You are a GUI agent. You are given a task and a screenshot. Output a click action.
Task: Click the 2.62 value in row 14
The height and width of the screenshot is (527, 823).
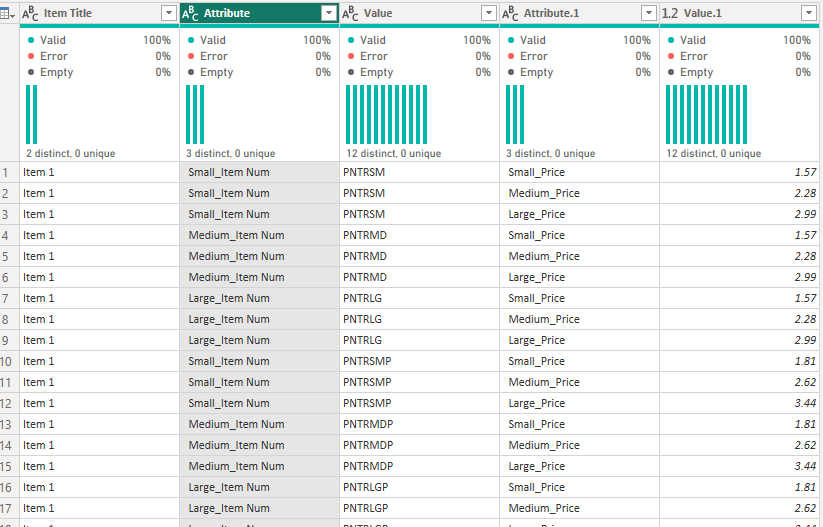pyautogui.click(x=740, y=445)
